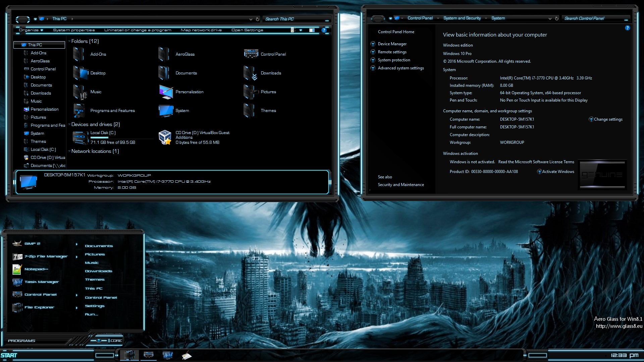Open the address bar history dropdown in This PC
Viewport: 644px width, 362px height.
point(251,19)
